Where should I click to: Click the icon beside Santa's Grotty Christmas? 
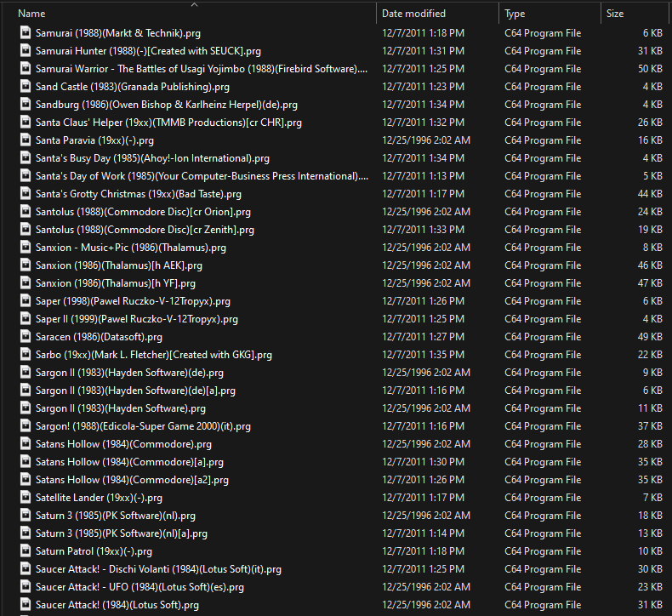coord(26,194)
